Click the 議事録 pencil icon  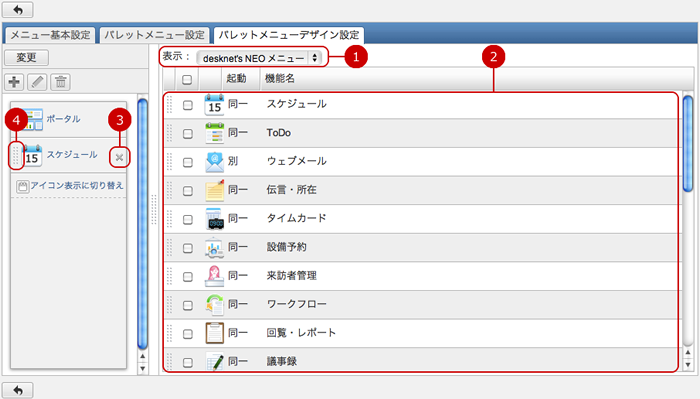pos(214,361)
